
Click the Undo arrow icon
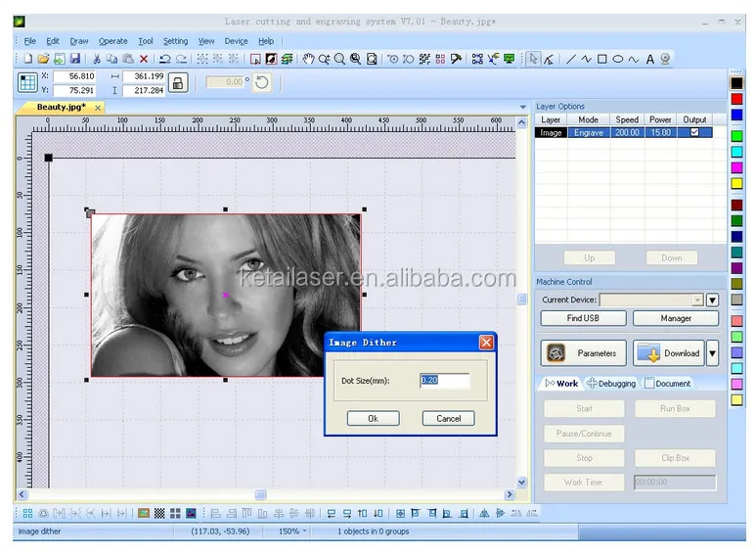pyautogui.click(x=164, y=60)
